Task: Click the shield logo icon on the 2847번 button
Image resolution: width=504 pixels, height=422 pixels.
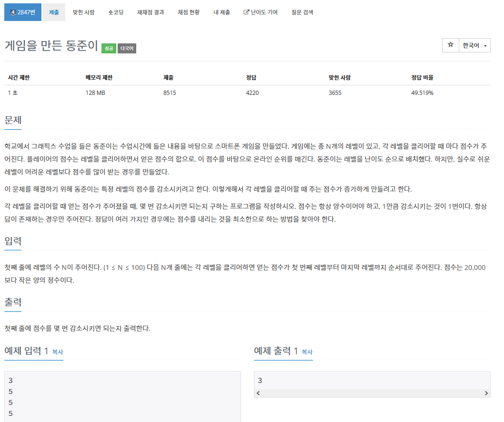Action: pyautogui.click(x=13, y=12)
